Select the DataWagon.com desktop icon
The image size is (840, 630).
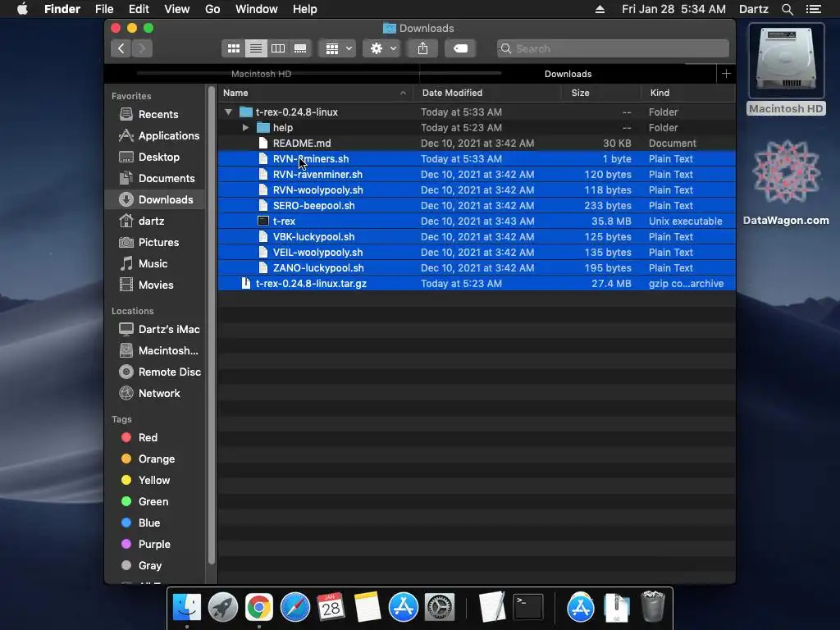pos(786,182)
